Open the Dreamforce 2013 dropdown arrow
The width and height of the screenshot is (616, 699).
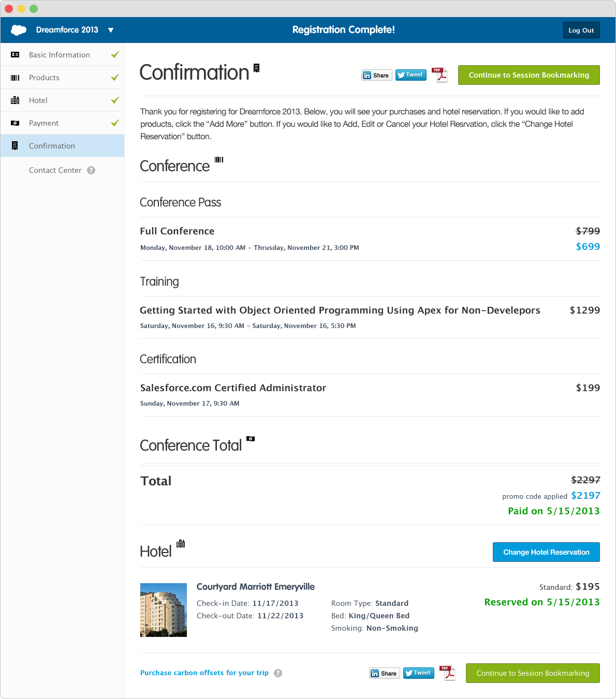coord(111,30)
